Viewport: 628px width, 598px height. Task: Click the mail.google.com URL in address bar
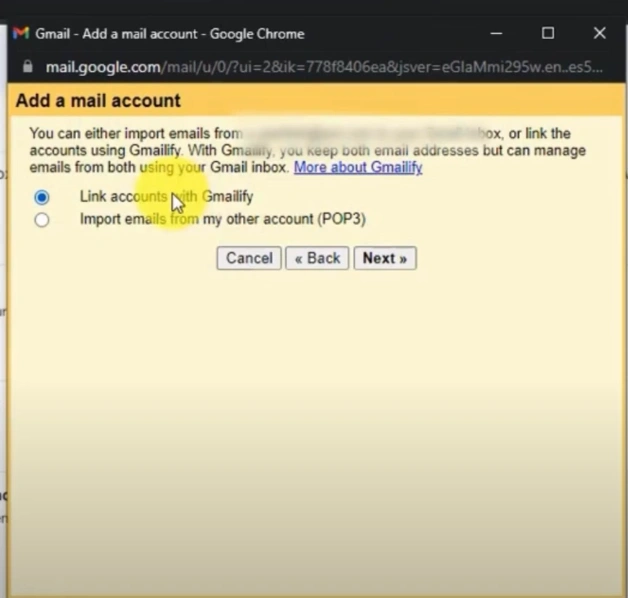324,67
